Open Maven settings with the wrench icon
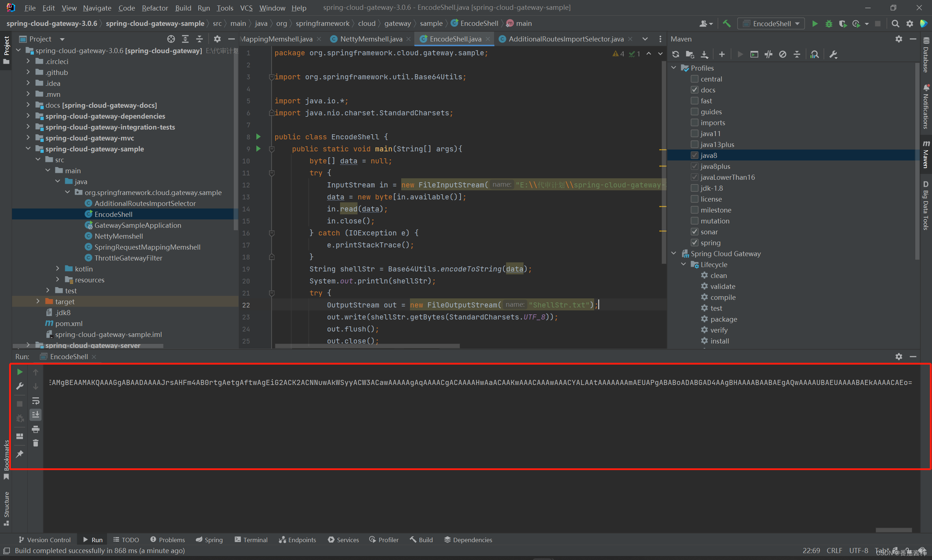 click(x=833, y=54)
